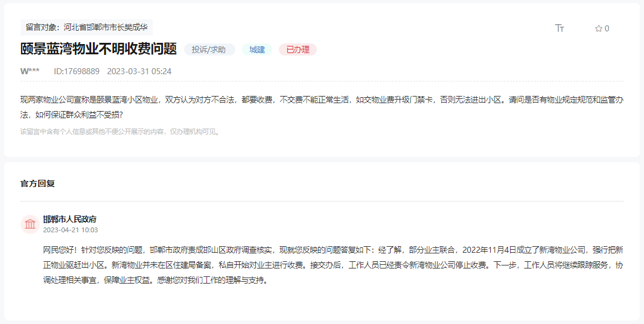Click the government building avatar icon
The width and height of the screenshot is (644, 324).
(x=30, y=224)
